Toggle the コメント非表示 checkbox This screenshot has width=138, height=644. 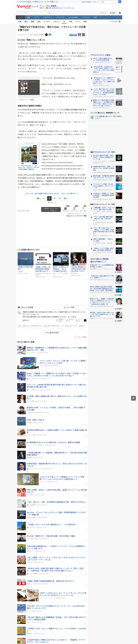[x=75, y=337]
